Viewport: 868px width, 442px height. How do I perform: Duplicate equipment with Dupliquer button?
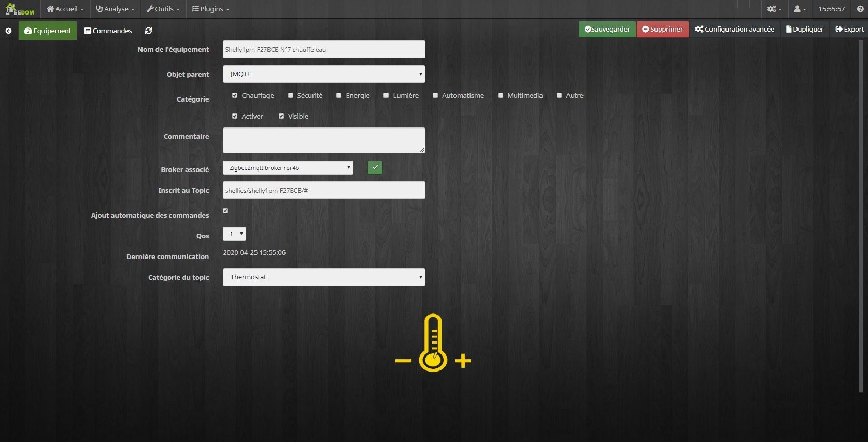pyautogui.click(x=805, y=29)
